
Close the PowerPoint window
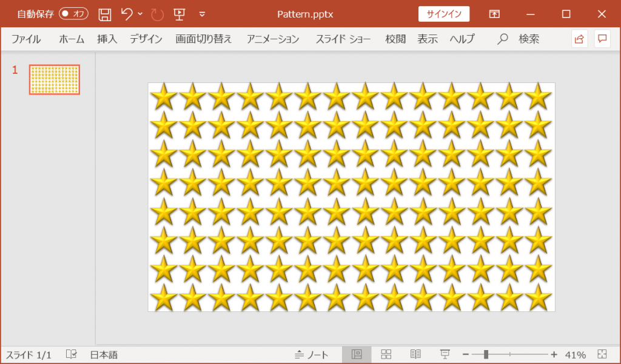[x=602, y=15]
